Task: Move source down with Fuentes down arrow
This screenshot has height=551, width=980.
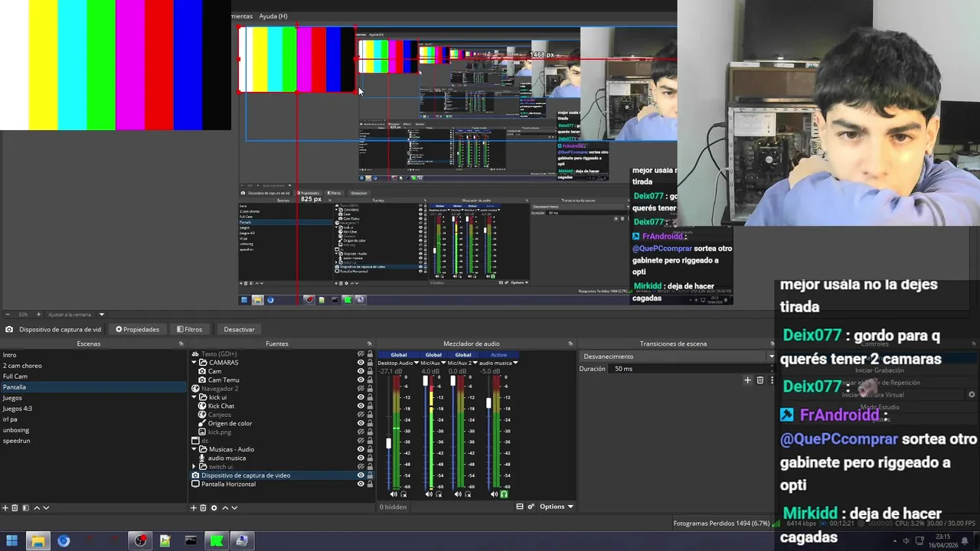Action: click(x=234, y=508)
